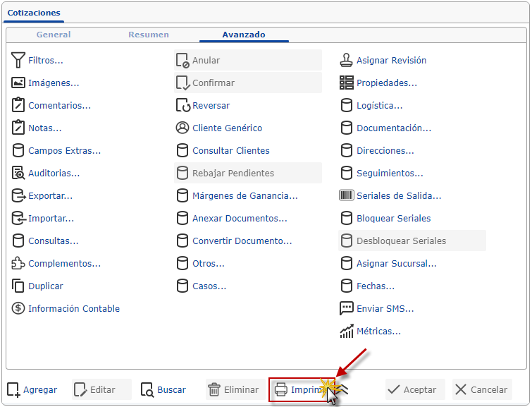Click the Agregar new document icon
532x407 pixels.
click(x=13, y=389)
